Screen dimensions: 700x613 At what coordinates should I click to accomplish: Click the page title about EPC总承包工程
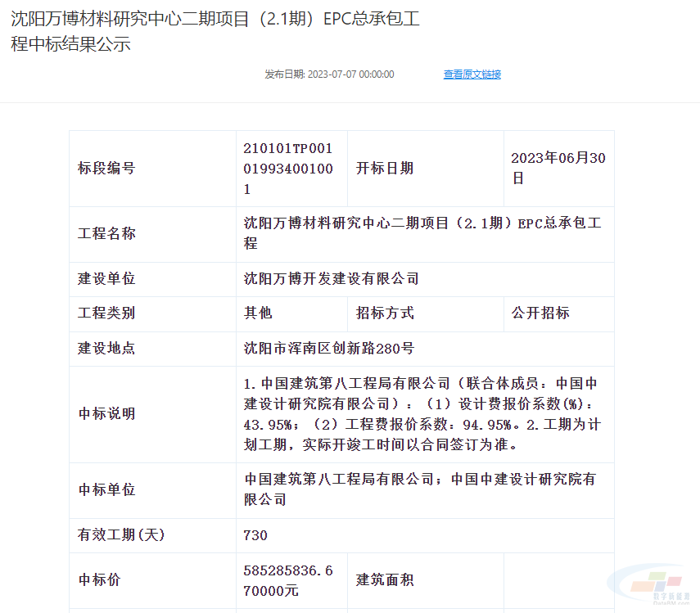point(215,31)
